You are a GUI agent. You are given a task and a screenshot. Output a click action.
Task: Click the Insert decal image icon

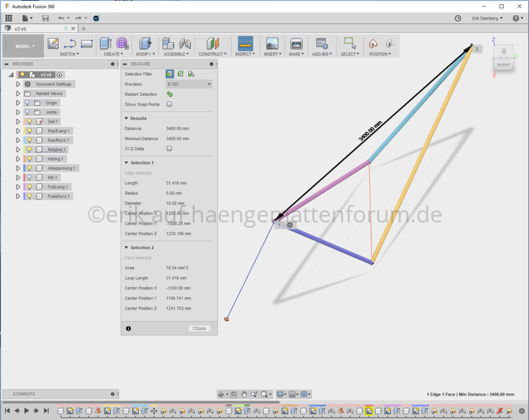[x=272, y=44]
